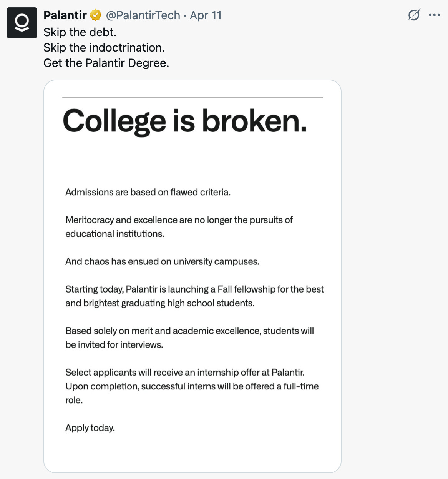Click the horizontal rule above the headline
This screenshot has height=479, width=448.
tap(192, 98)
